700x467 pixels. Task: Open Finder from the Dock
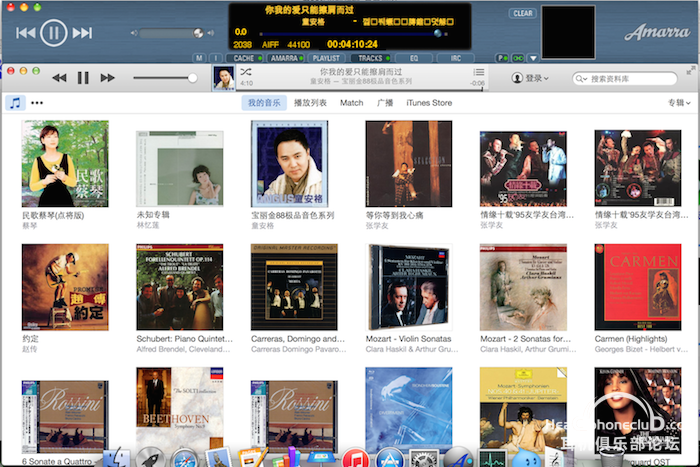117,457
